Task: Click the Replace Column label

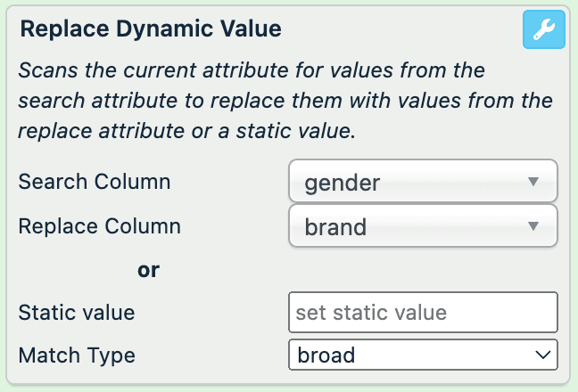Action: tap(100, 226)
